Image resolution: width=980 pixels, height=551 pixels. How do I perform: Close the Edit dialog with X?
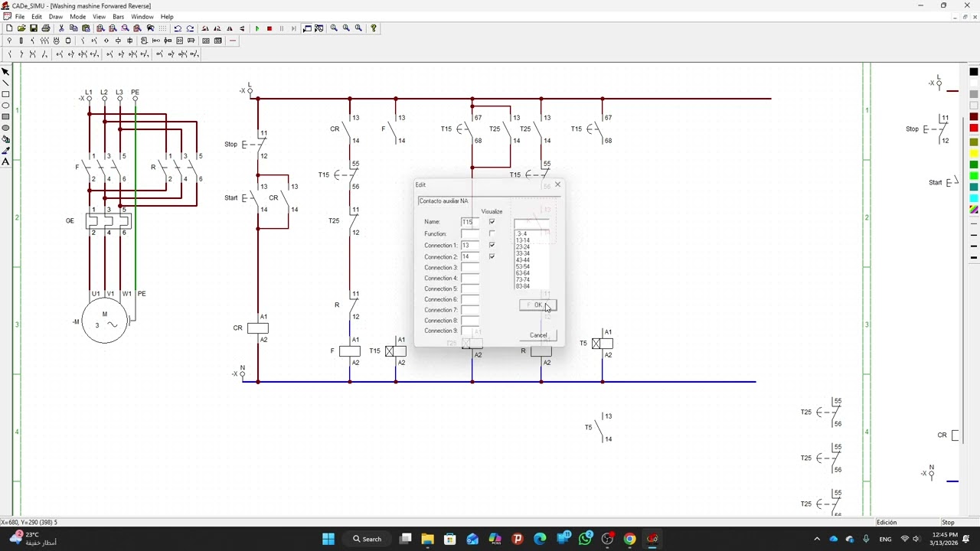click(557, 184)
